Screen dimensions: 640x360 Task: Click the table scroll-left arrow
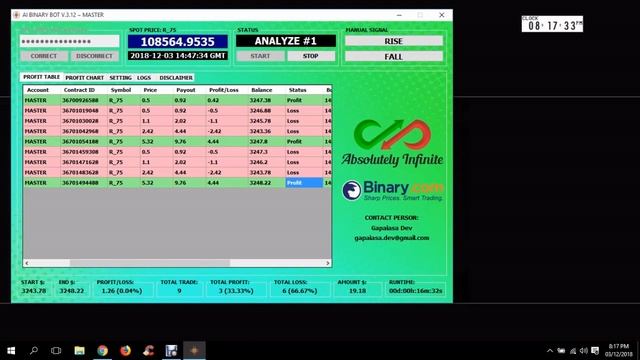coord(27,263)
